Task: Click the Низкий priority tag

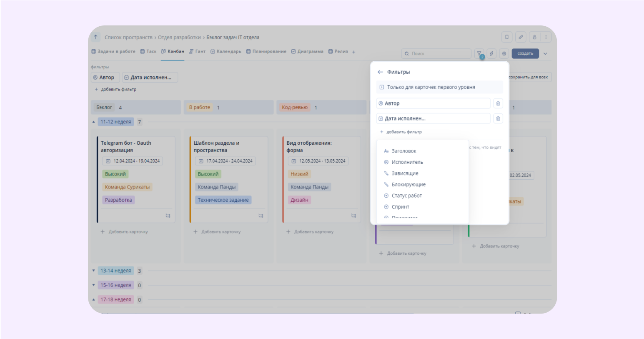Action: coord(299,174)
